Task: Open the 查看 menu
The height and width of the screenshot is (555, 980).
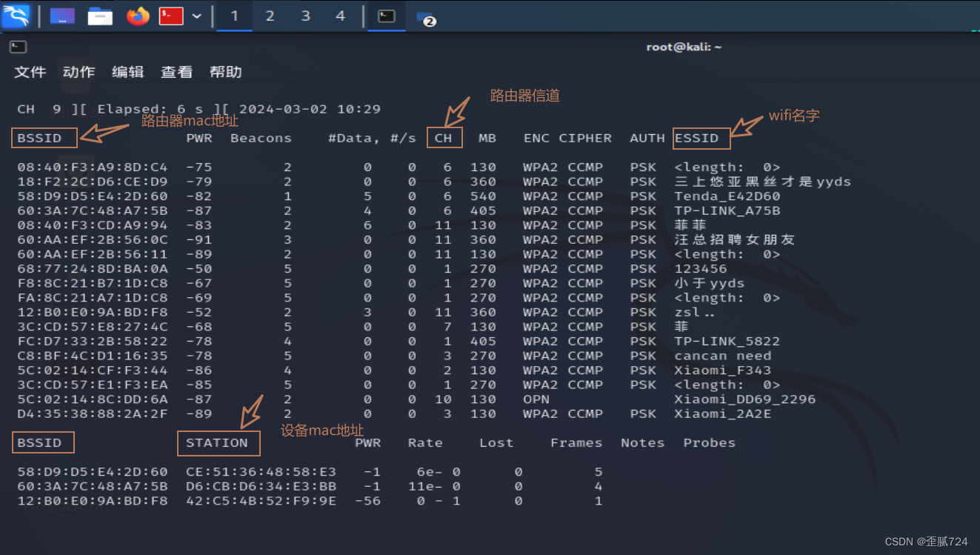Action: point(177,72)
